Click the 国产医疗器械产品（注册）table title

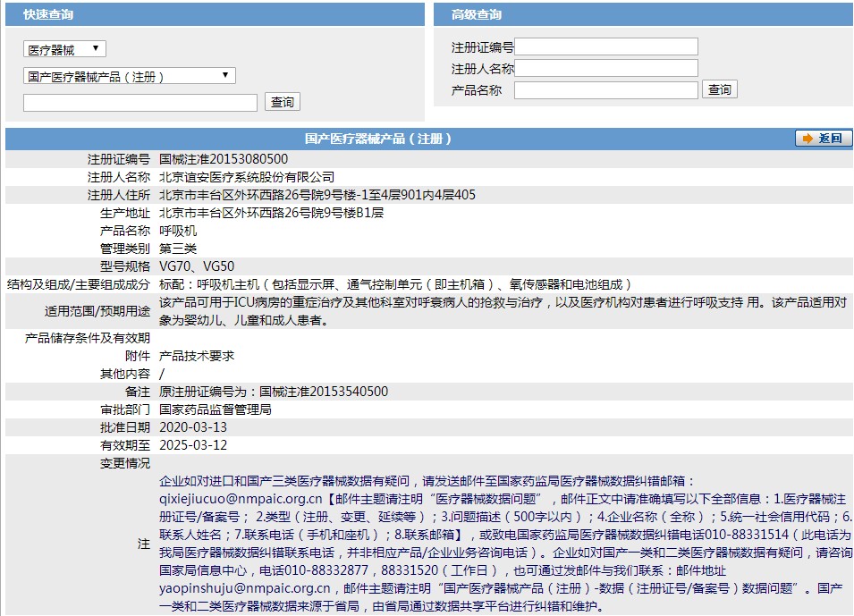[x=378, y=139]
